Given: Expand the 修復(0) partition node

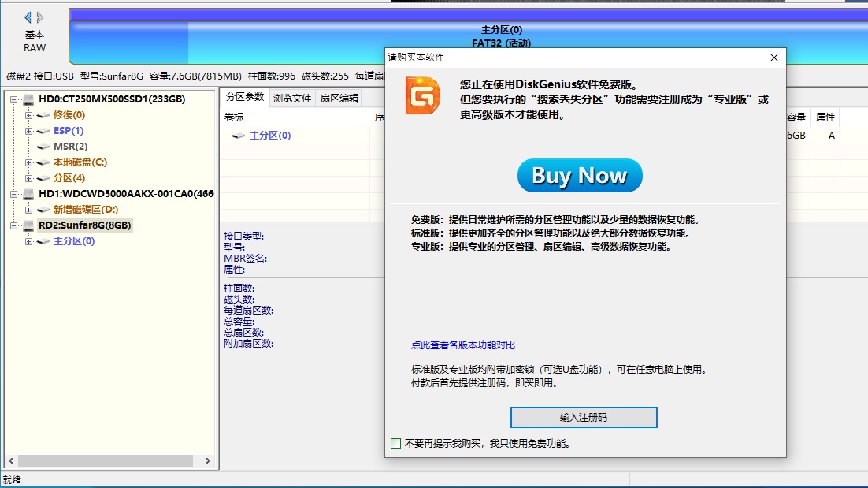Looking at the screenshot, I should tap(29, 115).
